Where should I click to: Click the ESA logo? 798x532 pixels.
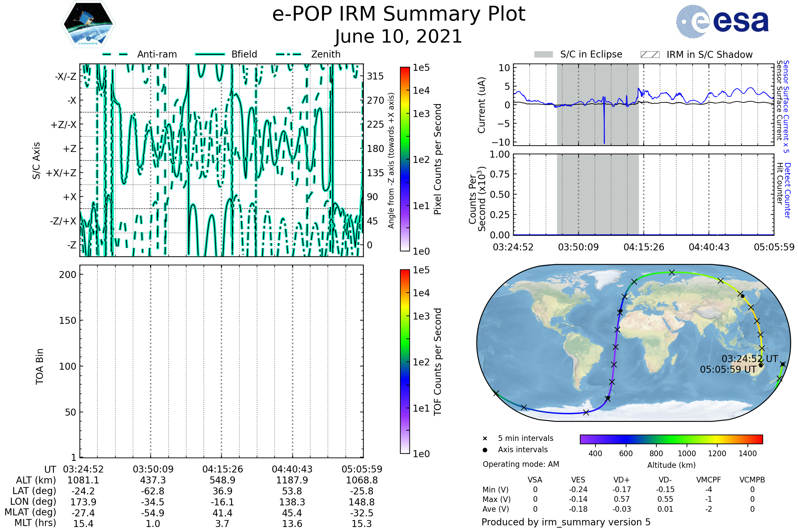[722, 22]
